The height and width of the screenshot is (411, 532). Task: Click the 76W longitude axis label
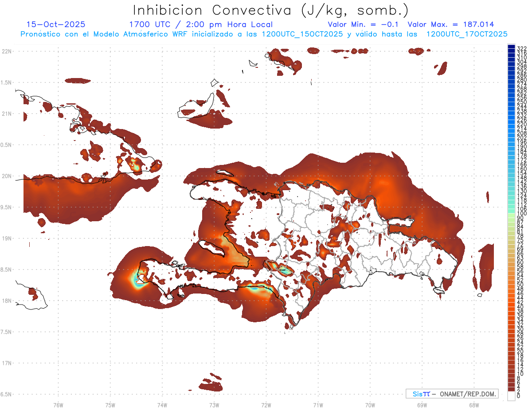coord(58,405)
